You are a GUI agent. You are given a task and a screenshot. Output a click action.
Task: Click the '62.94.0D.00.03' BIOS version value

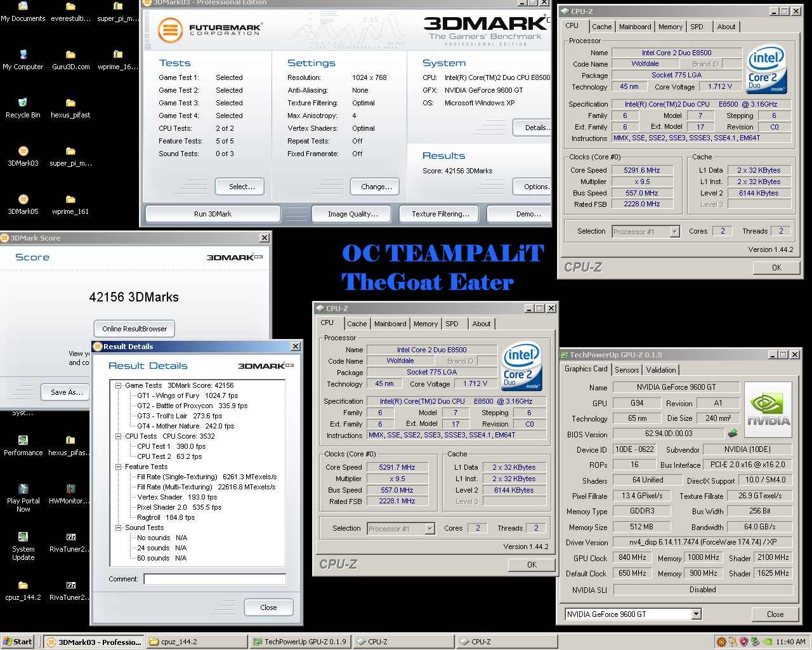(x=669, y=434)
